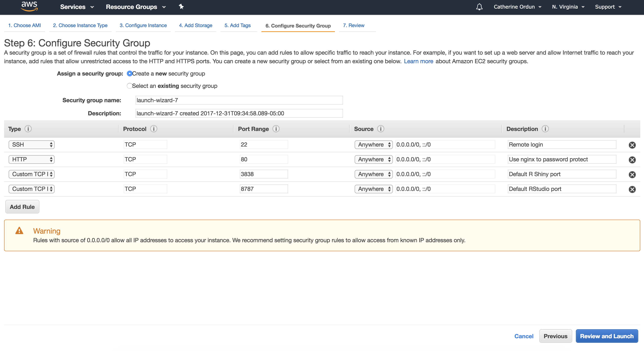Viewport: 644px width, 351px height.
Task: Open the N. Virginia region dropdown
Action: [x=568, y=7]
